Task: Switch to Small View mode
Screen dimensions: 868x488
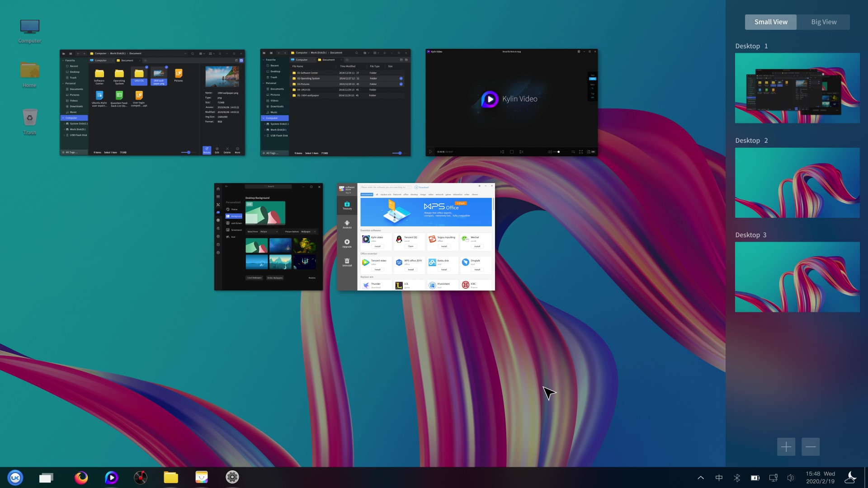Action: click(771, 22)
